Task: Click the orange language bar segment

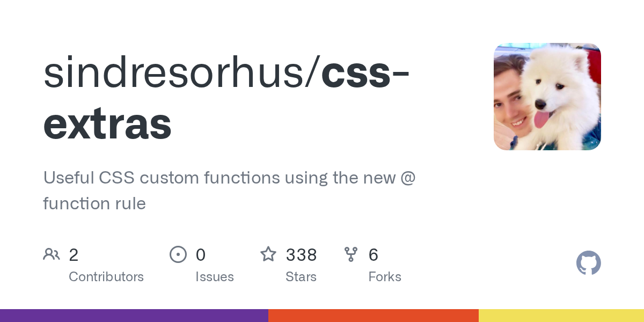Action: 374,316
